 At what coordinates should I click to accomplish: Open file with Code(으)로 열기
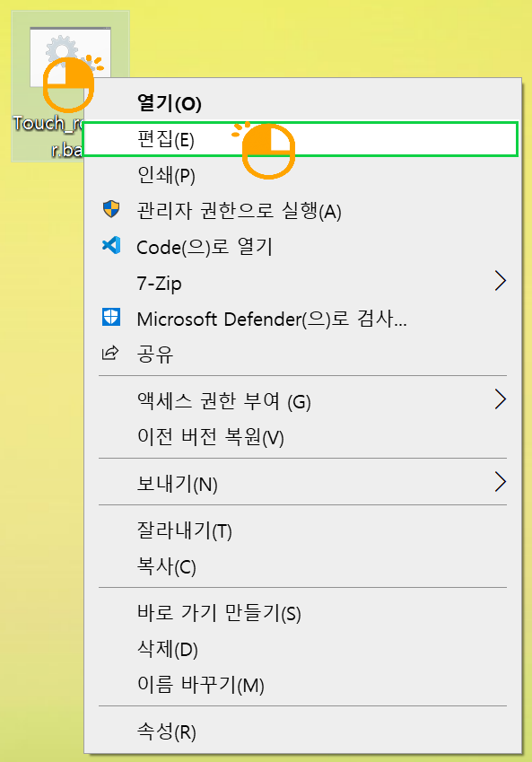click(205, 248)
